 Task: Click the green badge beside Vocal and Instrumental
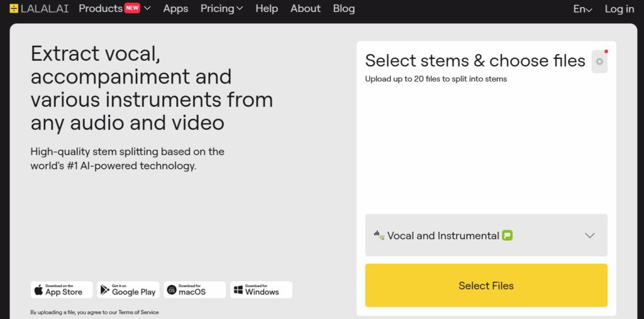point(508,235)
